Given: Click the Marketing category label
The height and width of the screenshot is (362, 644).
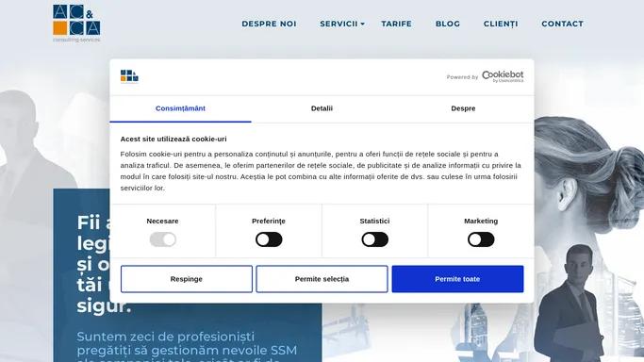Looking at the screenshot, I should [481, 221].
